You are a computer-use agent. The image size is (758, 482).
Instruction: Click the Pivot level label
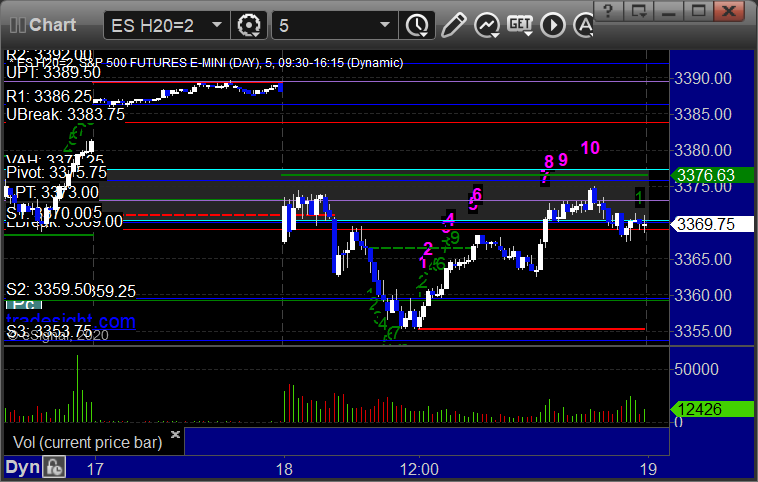tap(56, 173)
